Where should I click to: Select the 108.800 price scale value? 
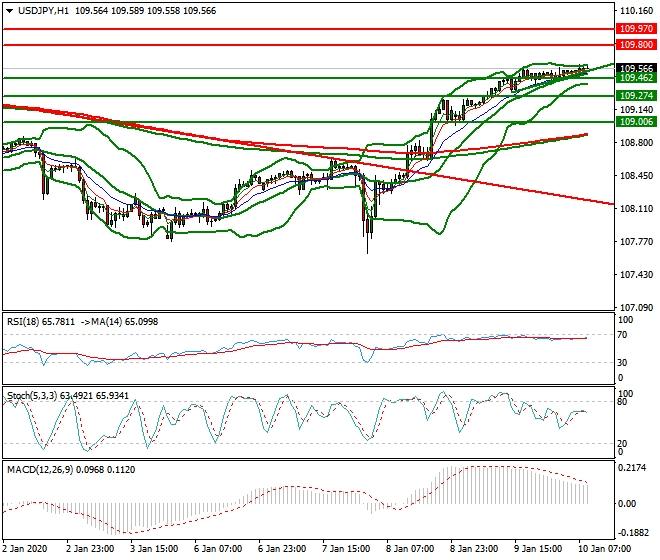(636, 143)
